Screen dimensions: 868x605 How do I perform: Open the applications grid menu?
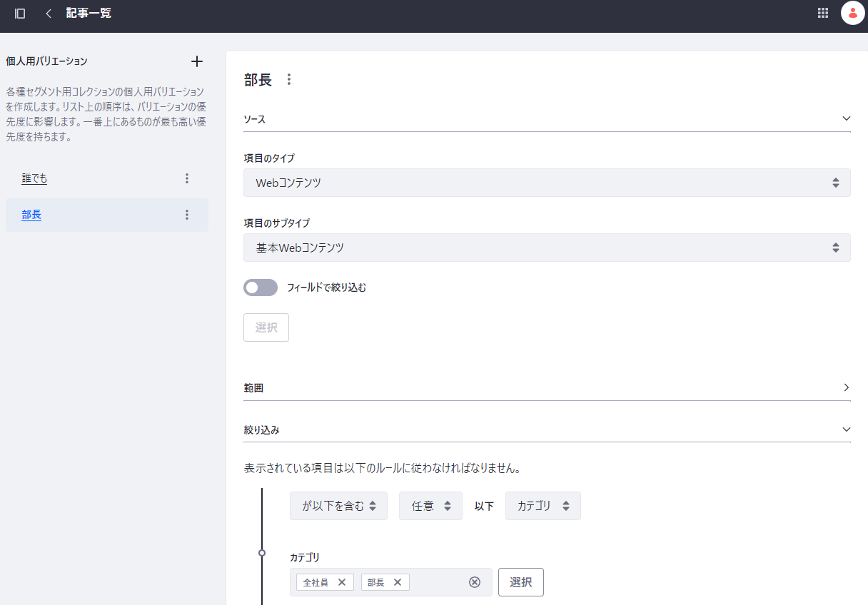[823, 13]
